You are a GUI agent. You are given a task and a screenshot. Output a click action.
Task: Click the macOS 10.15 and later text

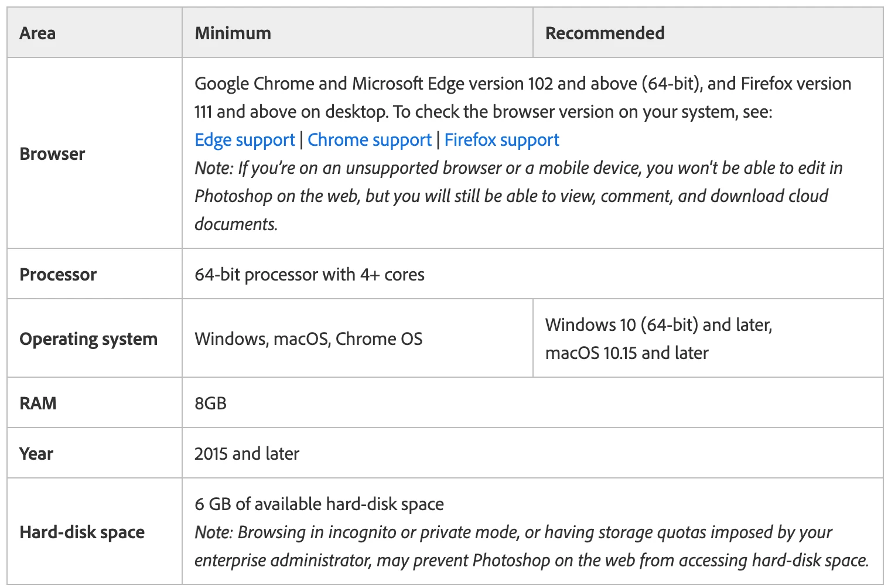click(627, 353)
